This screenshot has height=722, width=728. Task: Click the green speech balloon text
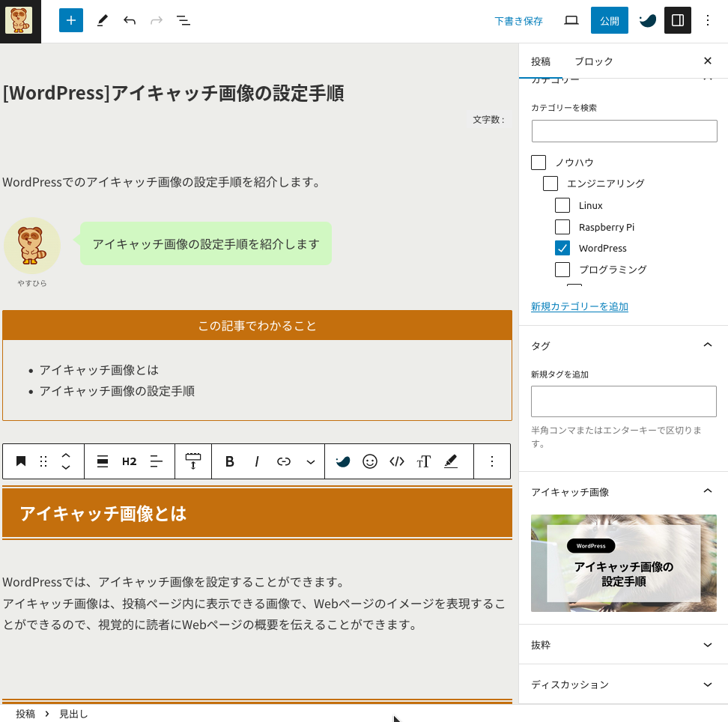point(206,243)
